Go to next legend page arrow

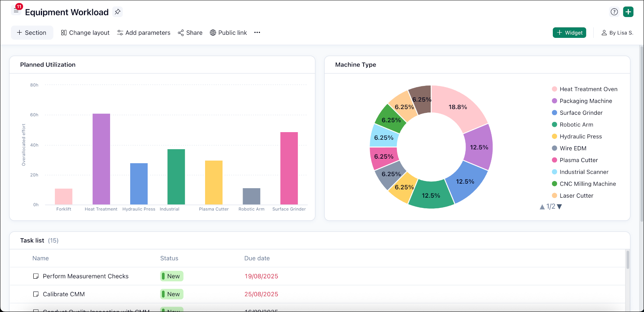click(x=560, y=207)
